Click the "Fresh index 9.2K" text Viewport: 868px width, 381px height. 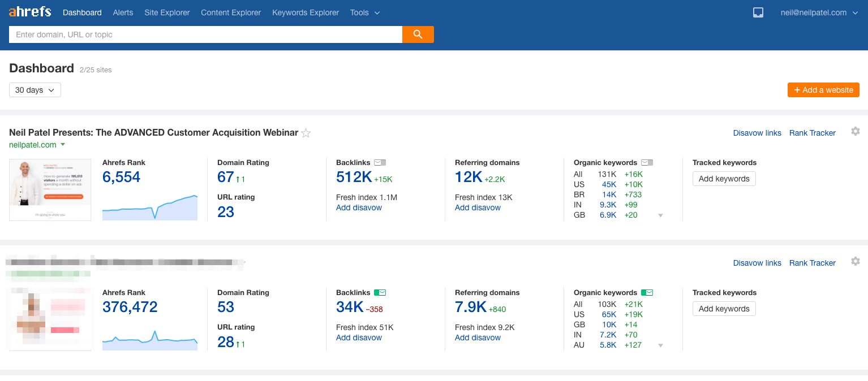(x=484, y=327)
